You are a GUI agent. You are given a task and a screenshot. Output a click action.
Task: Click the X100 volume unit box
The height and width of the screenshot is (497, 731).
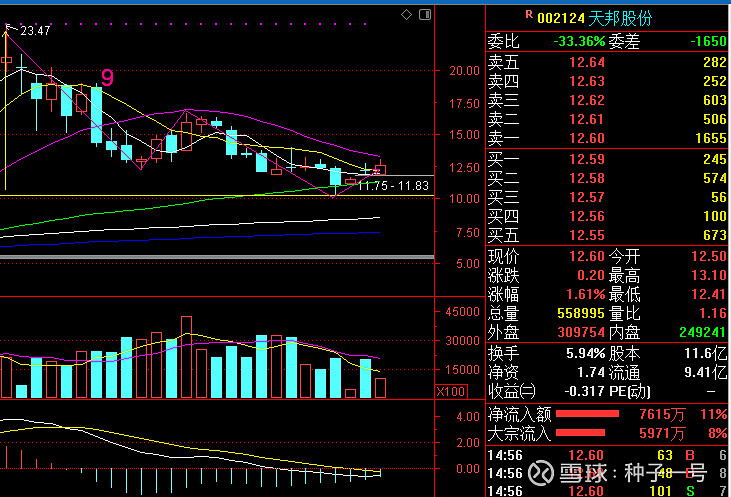click(x=451, y=391)
